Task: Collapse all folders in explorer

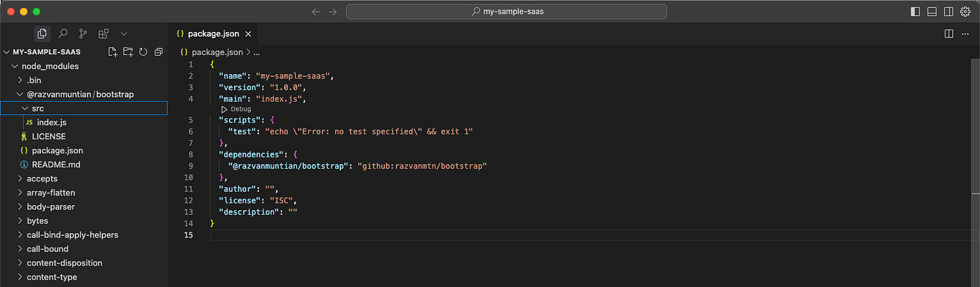Action: coord(158,52)
